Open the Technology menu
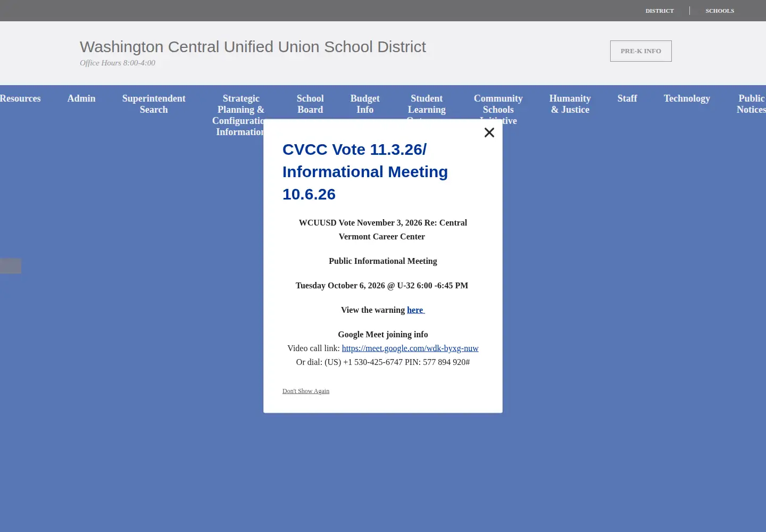The image size is (766, 532). click(687, 98)
